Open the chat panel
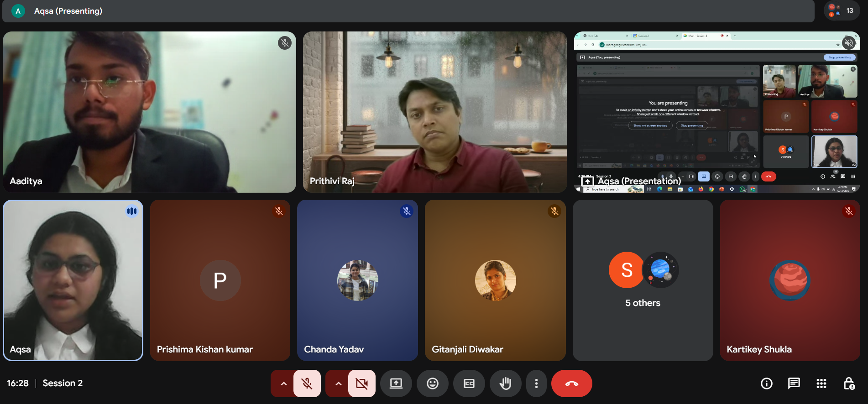This screenshot has width=868, height=404. pyautogui.click(x=794, y=383)
